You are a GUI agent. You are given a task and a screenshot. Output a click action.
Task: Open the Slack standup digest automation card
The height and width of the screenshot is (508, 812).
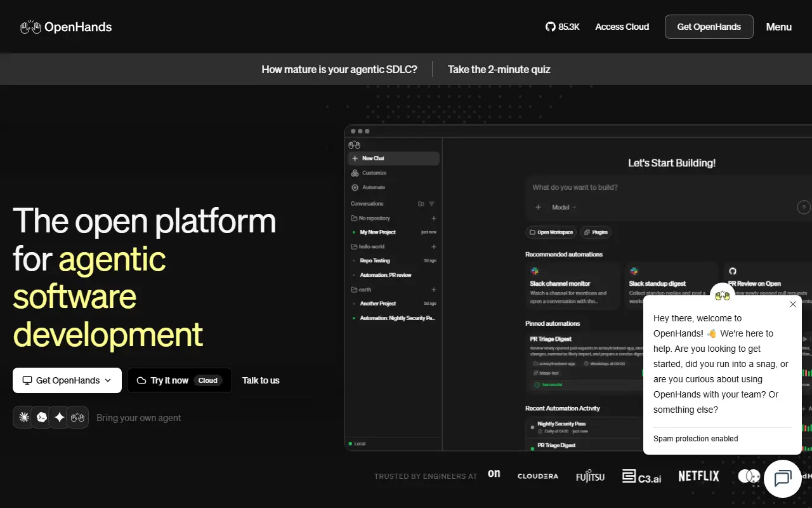click(672, 285)
